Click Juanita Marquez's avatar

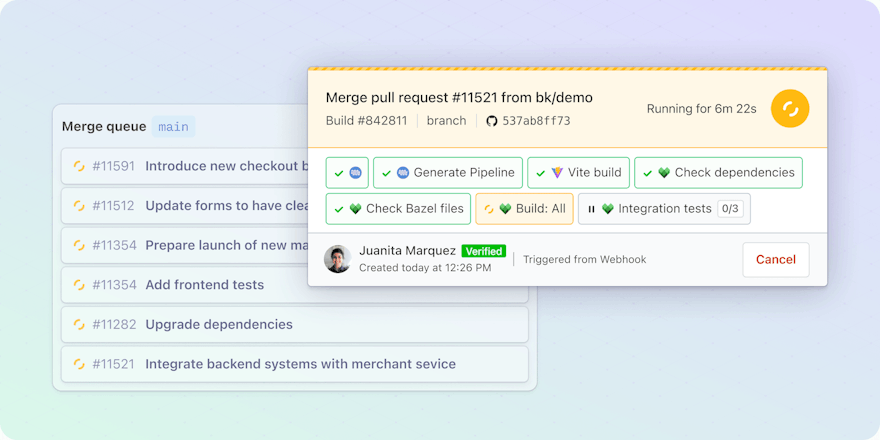click(x=337, y=259)
